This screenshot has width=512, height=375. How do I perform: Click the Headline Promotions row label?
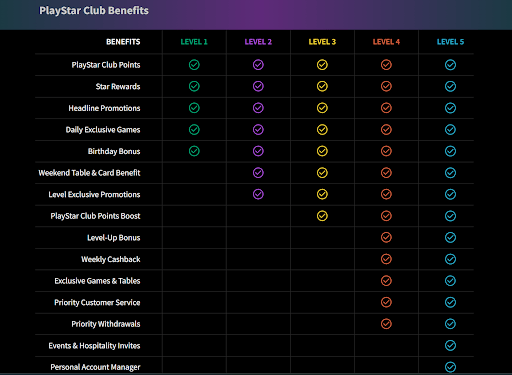[104, 108]
